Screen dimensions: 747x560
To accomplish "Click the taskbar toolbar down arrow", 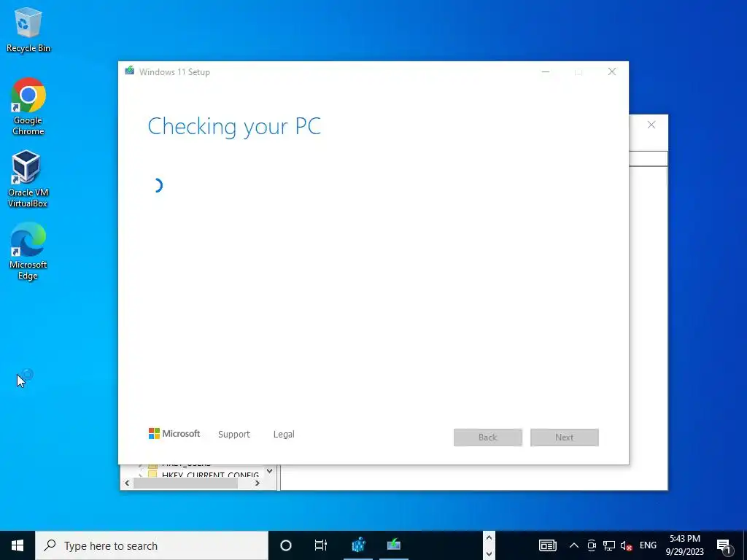I will [x=489, y=554].
